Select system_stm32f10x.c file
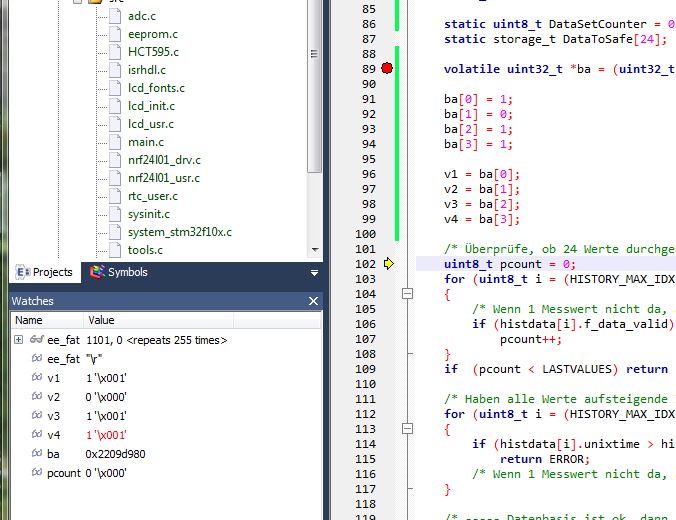This screenshot has width=676, height=520. [x=180, y=232]
